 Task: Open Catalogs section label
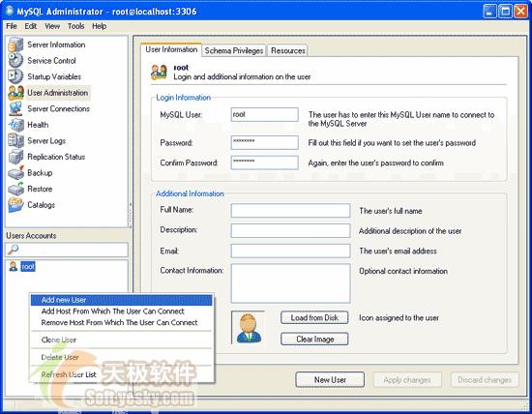pyautogui.click(x=41, y=205)
